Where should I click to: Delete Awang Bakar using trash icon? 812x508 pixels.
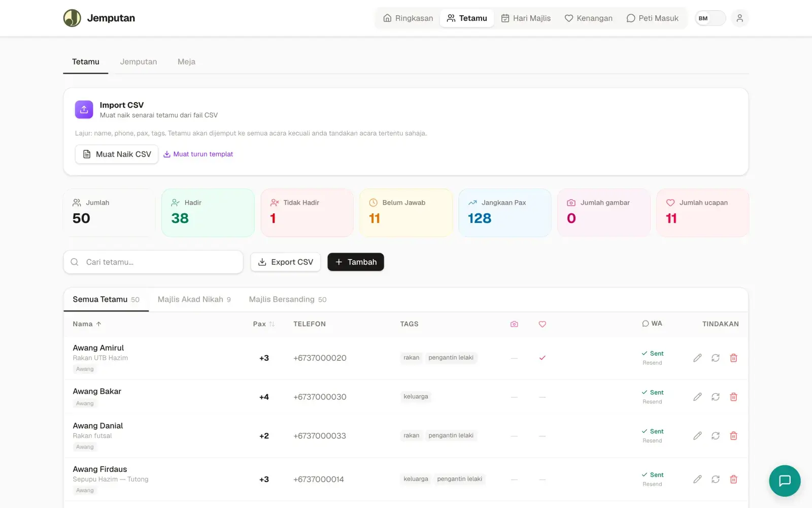pos(733,397)
